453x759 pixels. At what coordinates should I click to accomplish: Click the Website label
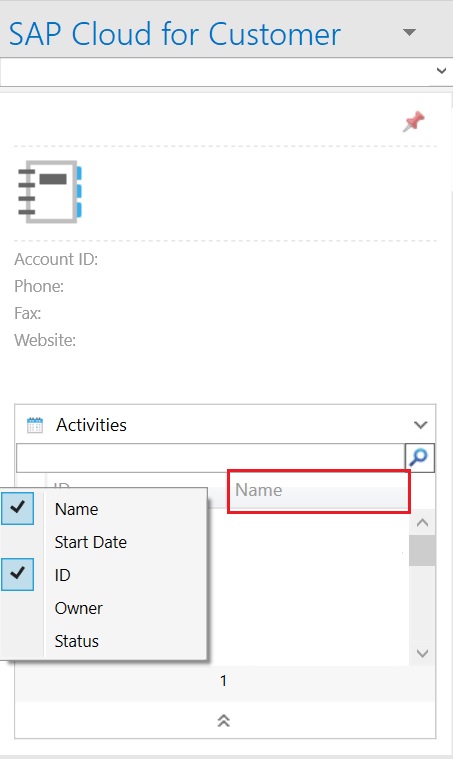tap(45, 340)
